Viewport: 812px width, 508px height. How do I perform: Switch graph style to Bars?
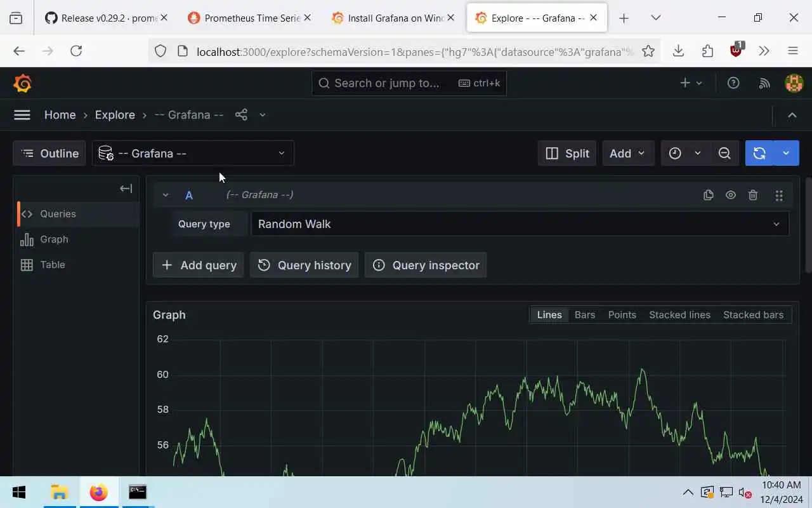tap(585, 315)
